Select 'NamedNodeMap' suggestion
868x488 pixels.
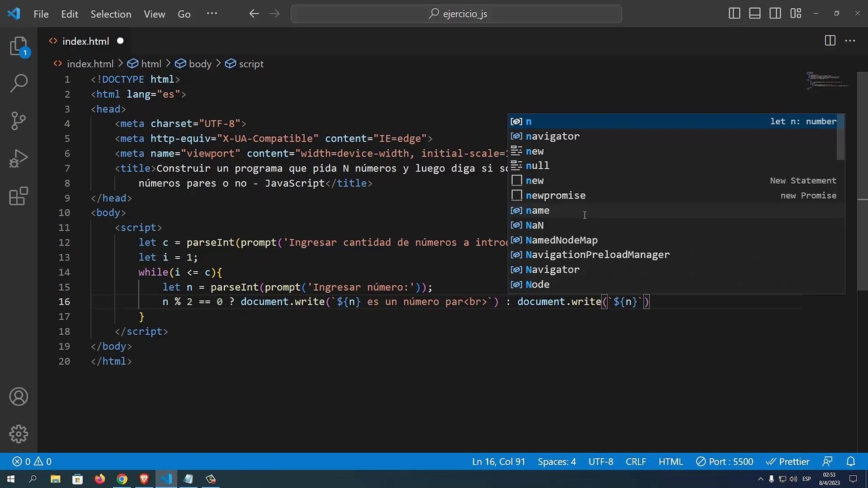674,241
